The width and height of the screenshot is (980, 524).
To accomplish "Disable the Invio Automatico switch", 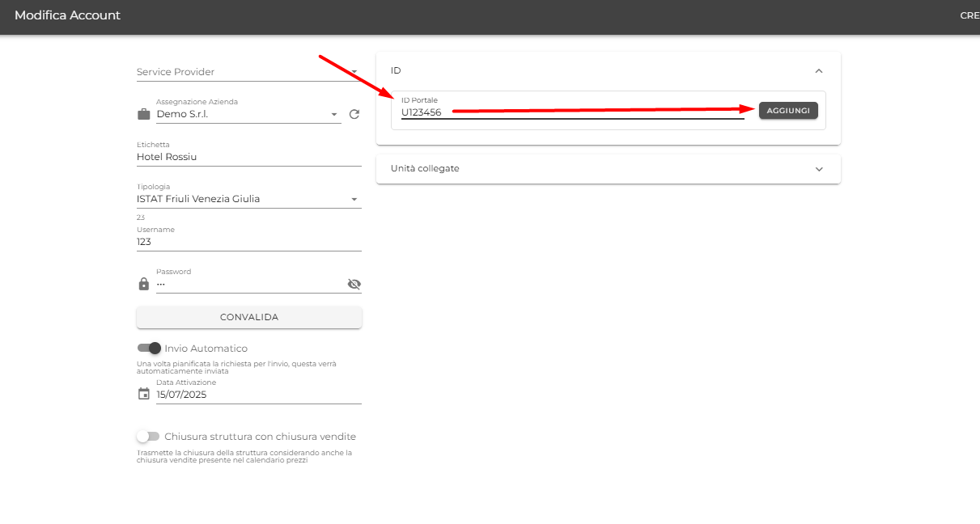I will 149,348.
